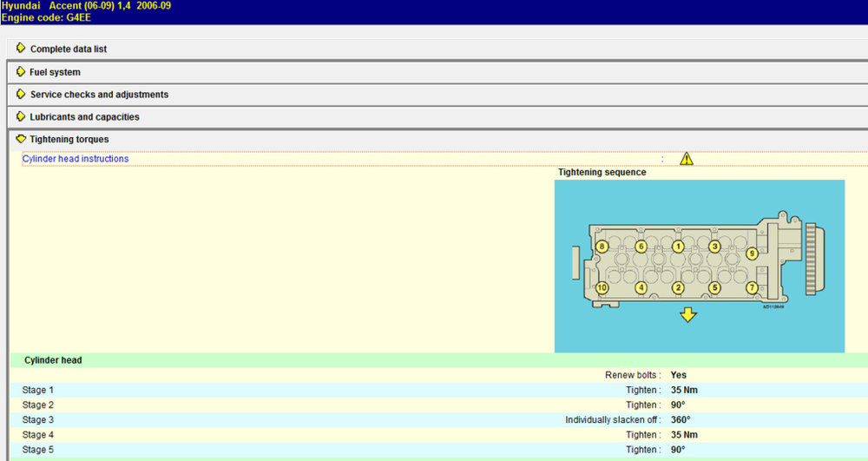Click the Cylinder head green header row
The image size is (868, 461).
(439, 360)
